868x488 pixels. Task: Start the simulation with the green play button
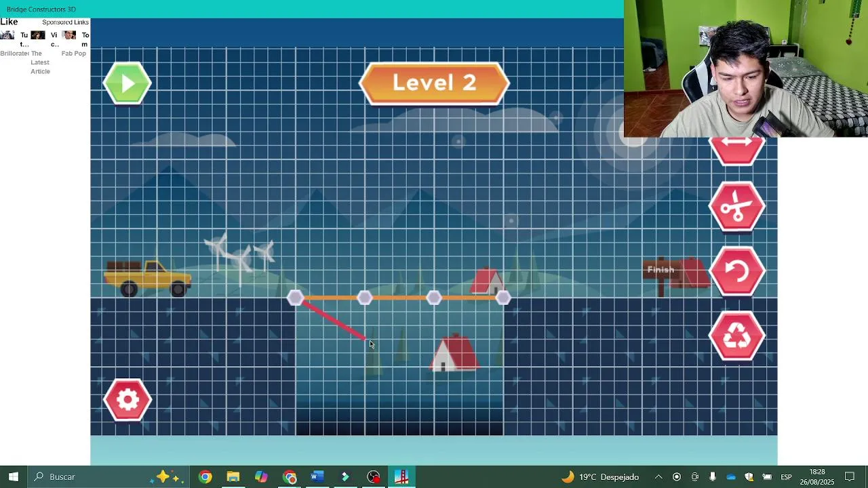127,83
